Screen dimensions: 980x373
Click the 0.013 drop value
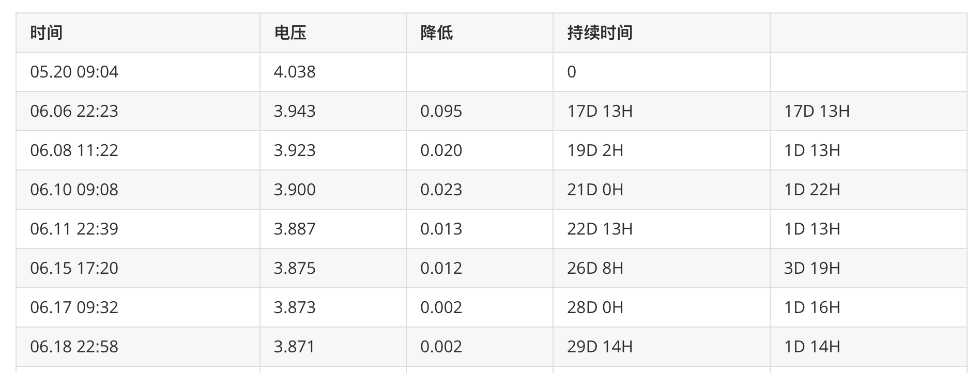[441, 229]
